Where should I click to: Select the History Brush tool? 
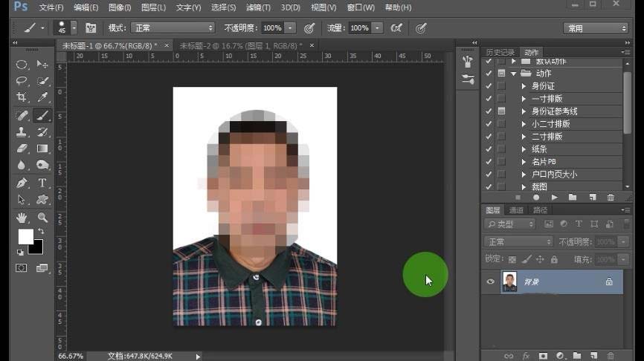pos(42,131)
